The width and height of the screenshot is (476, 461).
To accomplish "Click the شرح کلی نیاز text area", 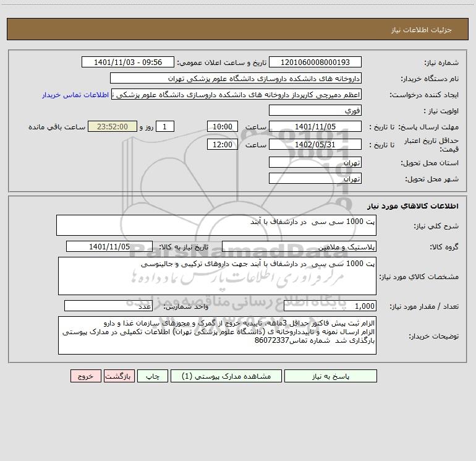I will (216, 225).
